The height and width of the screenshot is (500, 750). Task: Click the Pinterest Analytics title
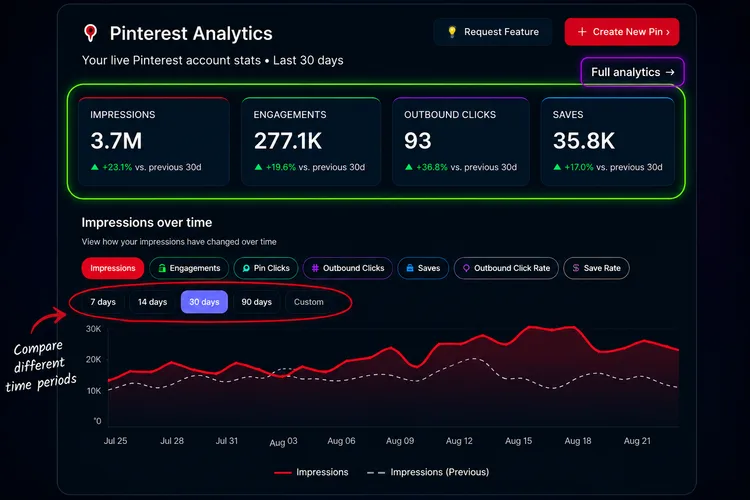point(191,33)
